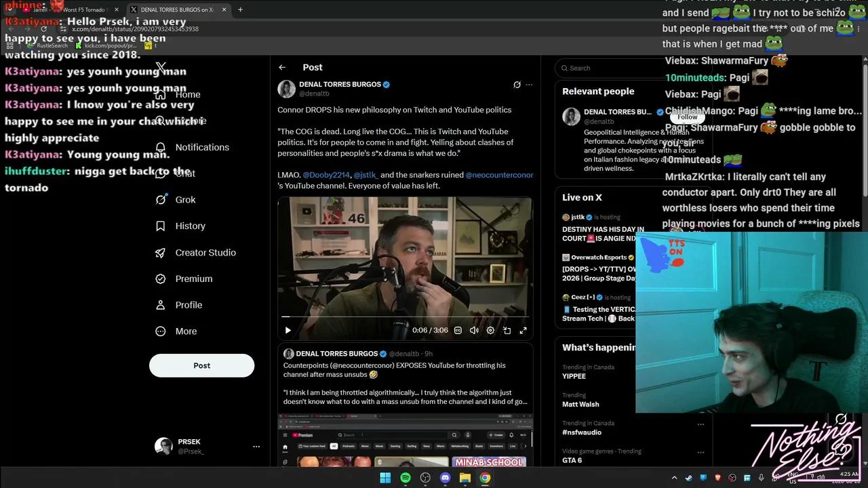Click the white Post button
Image resolution: width=868 pixels, height=488 pixels.
pos(201,365)
